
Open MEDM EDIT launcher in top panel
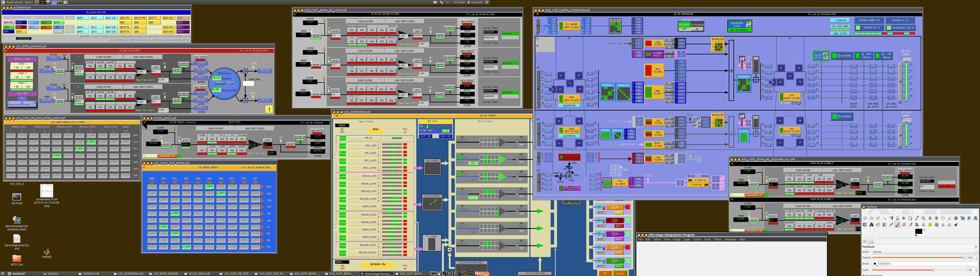[43, 2]
